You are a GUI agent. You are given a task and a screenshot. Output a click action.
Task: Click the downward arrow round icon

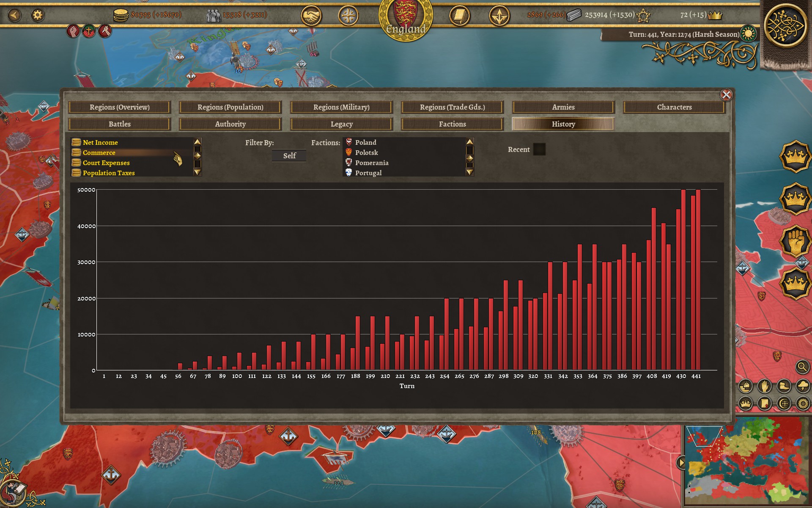pyautogui.click(x=499, y=17)
